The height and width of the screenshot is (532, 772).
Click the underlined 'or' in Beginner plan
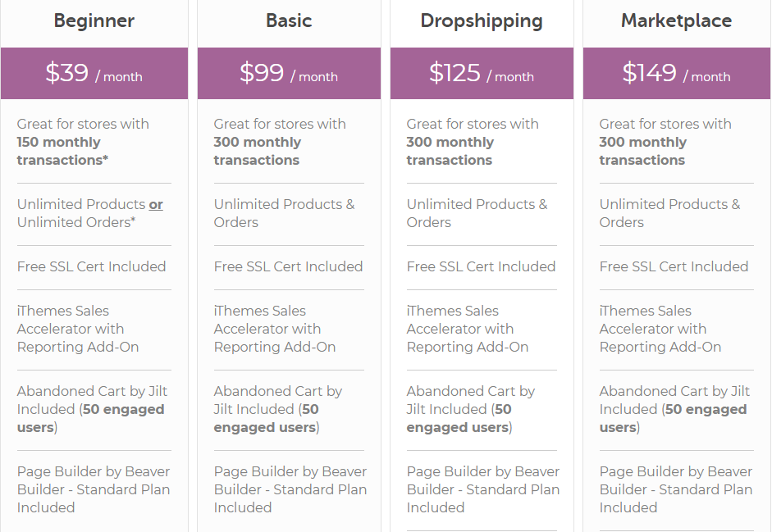pos(156,205)
